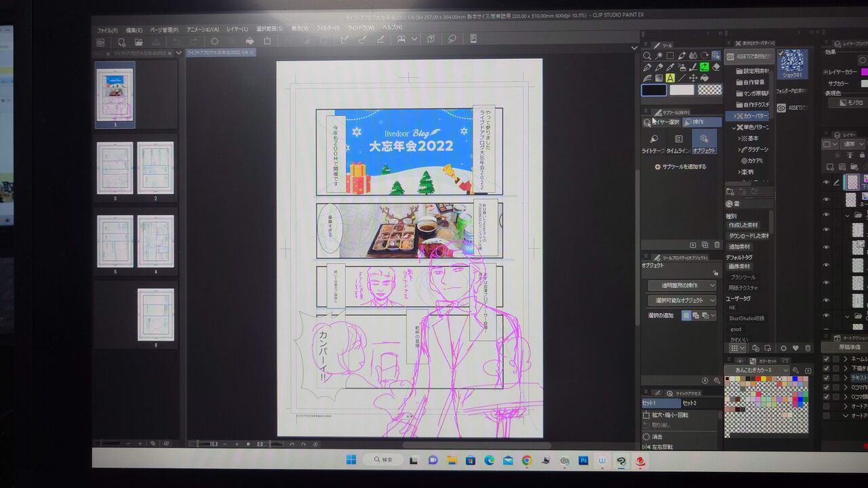Select the page 1 thumbnail in page manager

click(115, 94)
